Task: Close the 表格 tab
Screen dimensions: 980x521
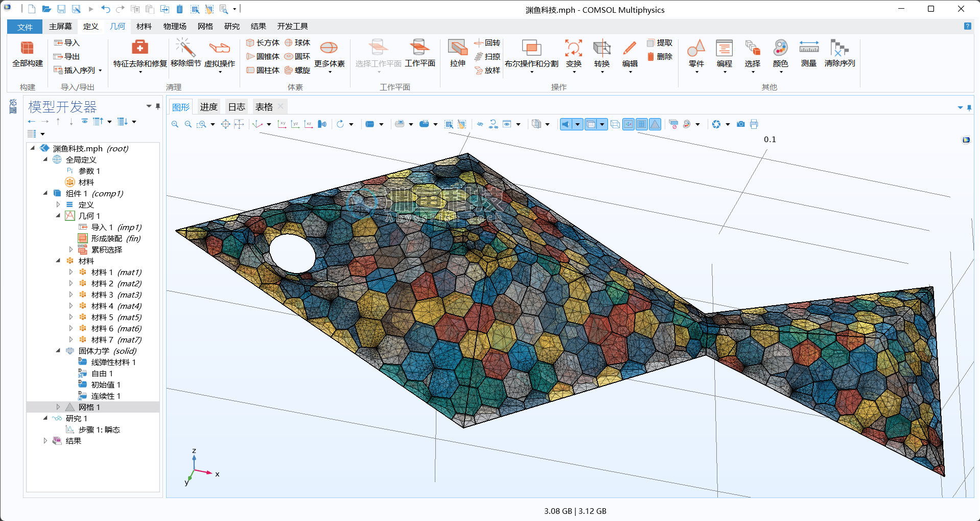Action: point(281,106)
